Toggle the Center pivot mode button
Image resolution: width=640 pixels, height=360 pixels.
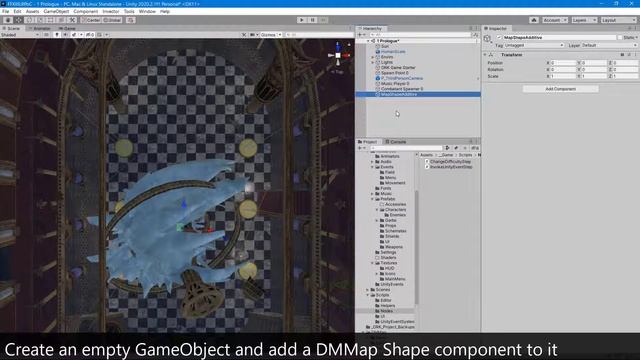[91, 20]
